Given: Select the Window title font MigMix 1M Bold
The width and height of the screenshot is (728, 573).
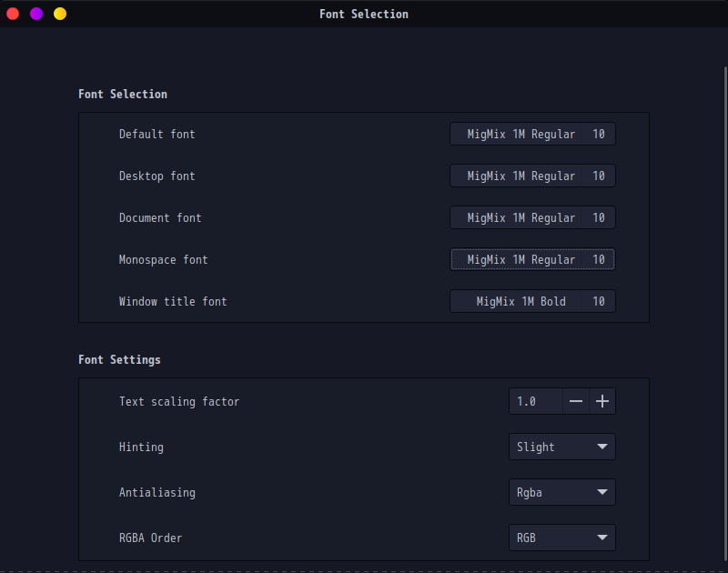Looking at the screenshot, I should (x=532, y=301).
